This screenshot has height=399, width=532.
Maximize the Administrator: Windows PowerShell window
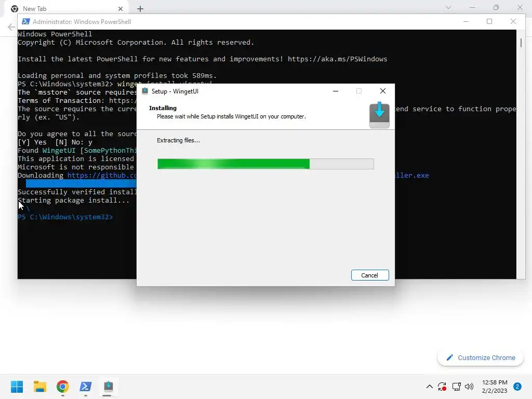pyautogui.click(x=489, y=21)
